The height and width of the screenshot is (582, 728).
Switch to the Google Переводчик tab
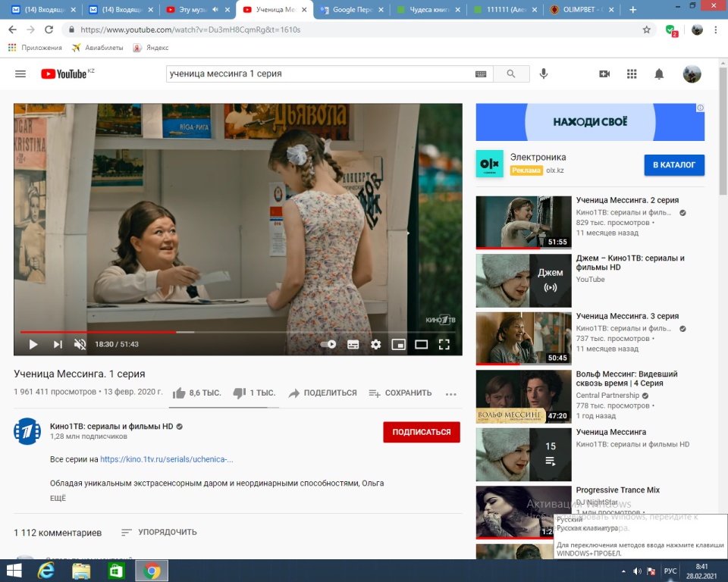pyautogui.click(x=352, y=10)
